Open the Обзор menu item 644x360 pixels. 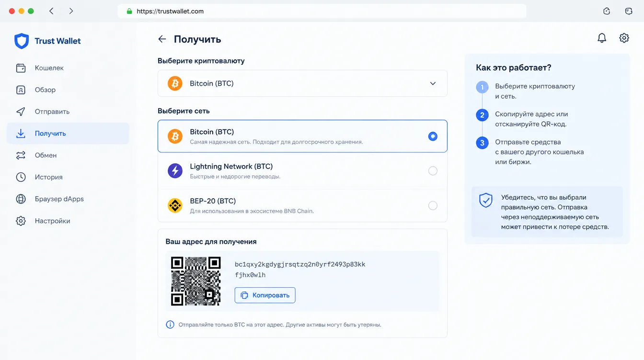[68, 90]
